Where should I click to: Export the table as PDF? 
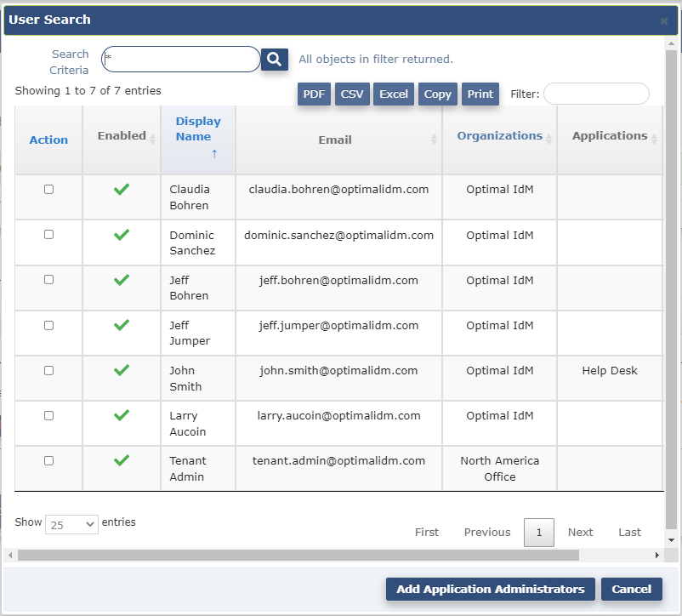coord(314,94)
